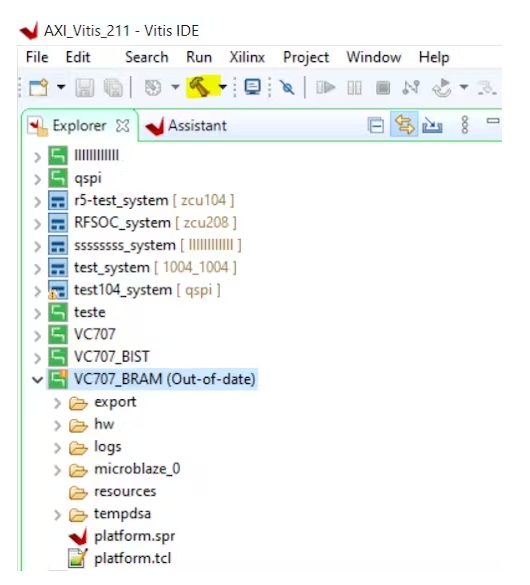
Task: Expand the ssssssss_system project
Action: [37, 247]
